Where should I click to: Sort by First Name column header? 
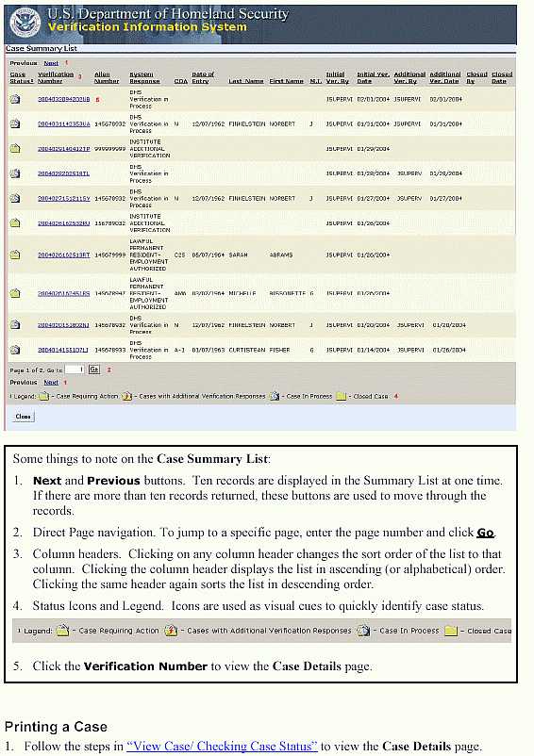coord(287,81)
